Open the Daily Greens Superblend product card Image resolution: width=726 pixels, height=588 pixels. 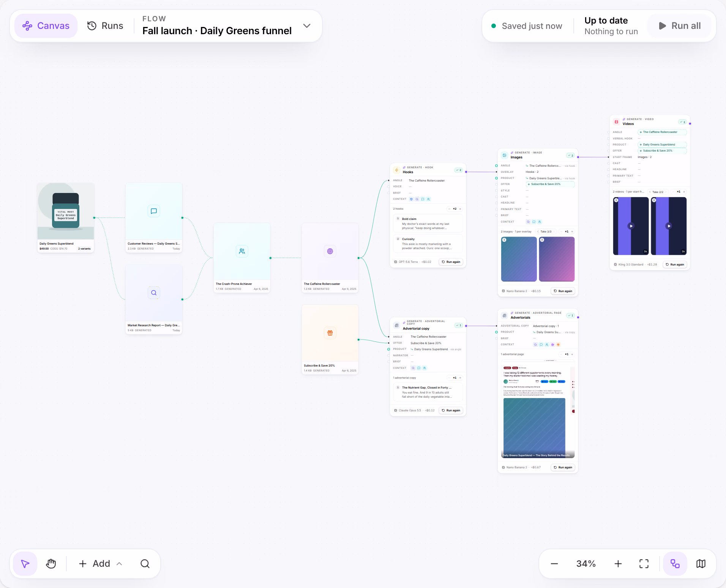[x=66, y=218]
